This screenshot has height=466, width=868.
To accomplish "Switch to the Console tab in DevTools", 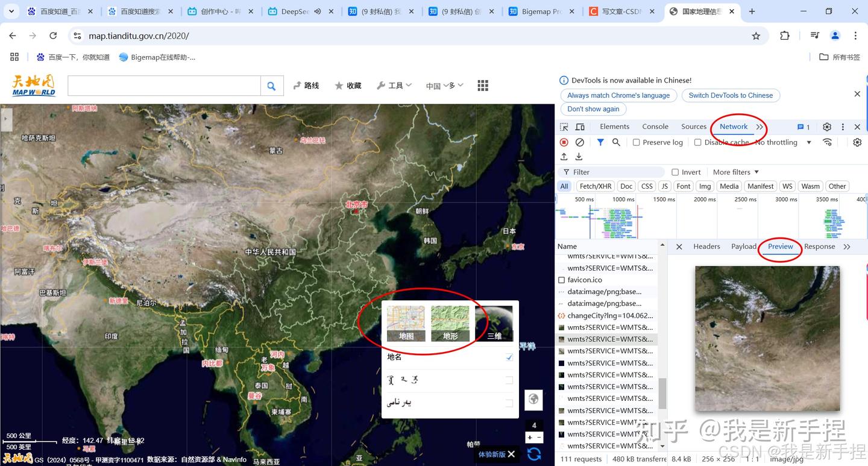I will coord(655,127).
